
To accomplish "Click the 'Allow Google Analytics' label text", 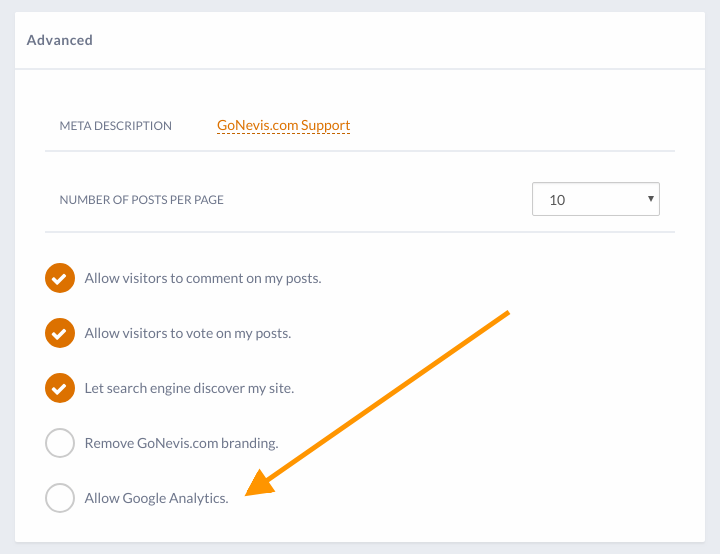I will (156, 498).
